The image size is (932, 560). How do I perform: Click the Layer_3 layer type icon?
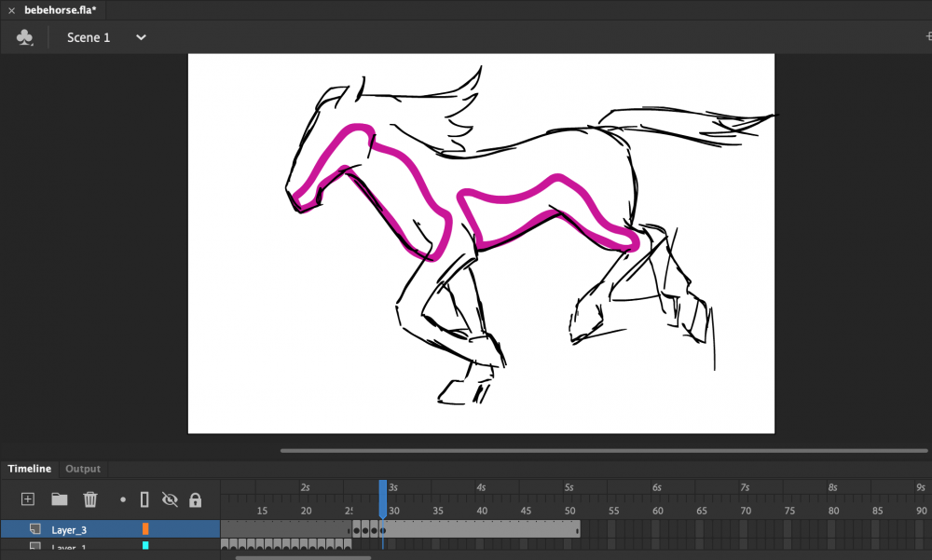[x=34, y=529]
